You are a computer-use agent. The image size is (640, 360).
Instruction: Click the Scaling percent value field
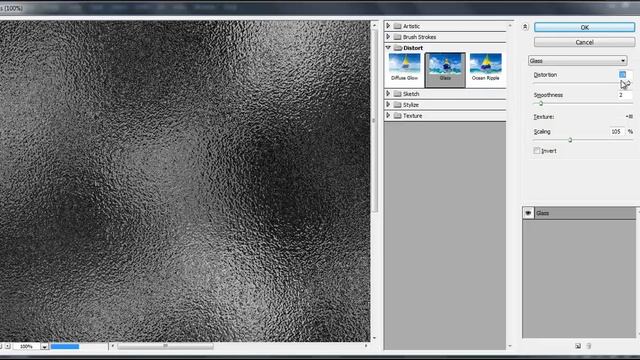click(x=618, y=131)
